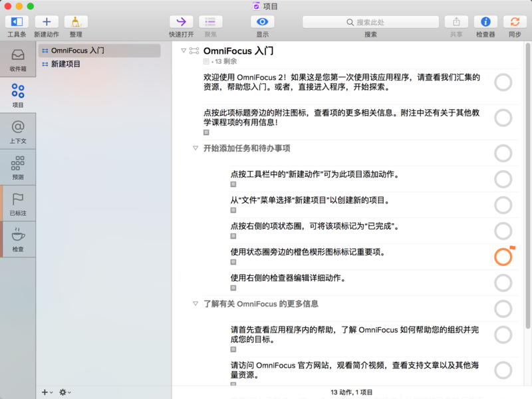The height and width of the screenshot is (399, 532).
Task: Select OmniFocus 入门 project in sidebar
Action: click(99, 51)
